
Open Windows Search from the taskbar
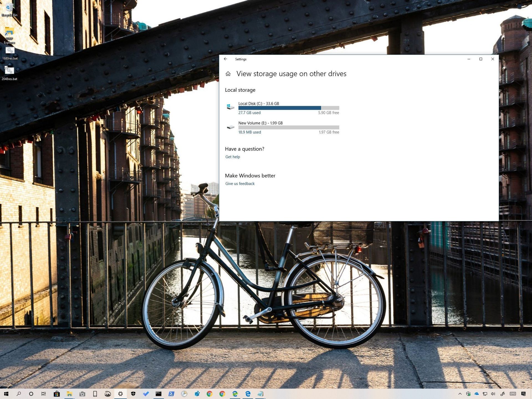[19, 393]
